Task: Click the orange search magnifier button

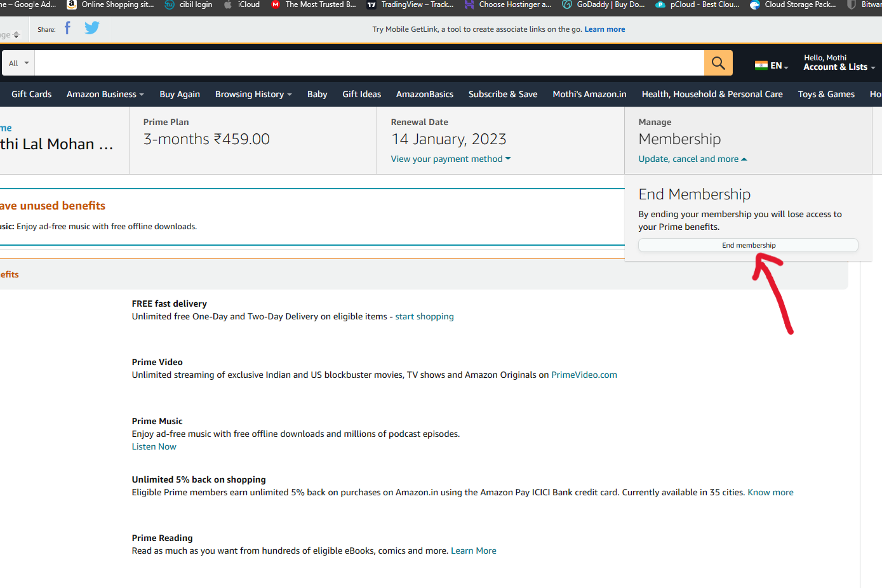Action: 718,63
